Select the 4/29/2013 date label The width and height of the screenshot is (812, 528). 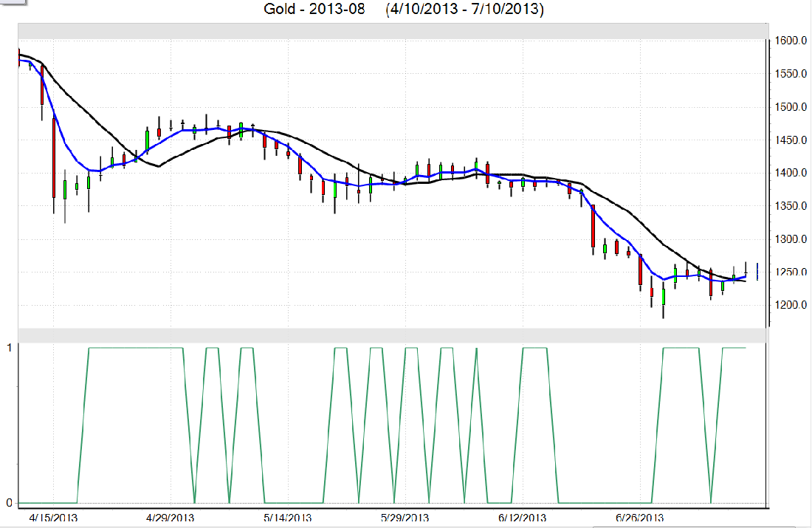(x=171, y=518)
